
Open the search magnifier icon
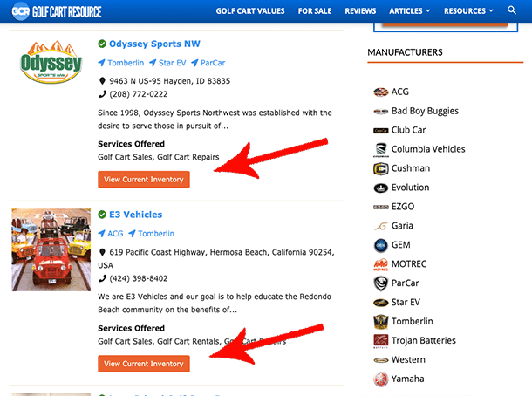(512, 10)
